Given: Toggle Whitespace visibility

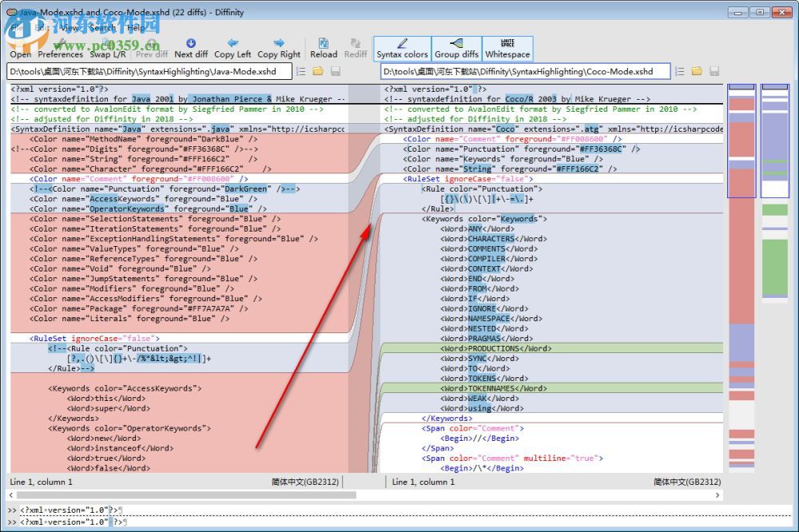Looking at the screenshot, I should (507, 48).
